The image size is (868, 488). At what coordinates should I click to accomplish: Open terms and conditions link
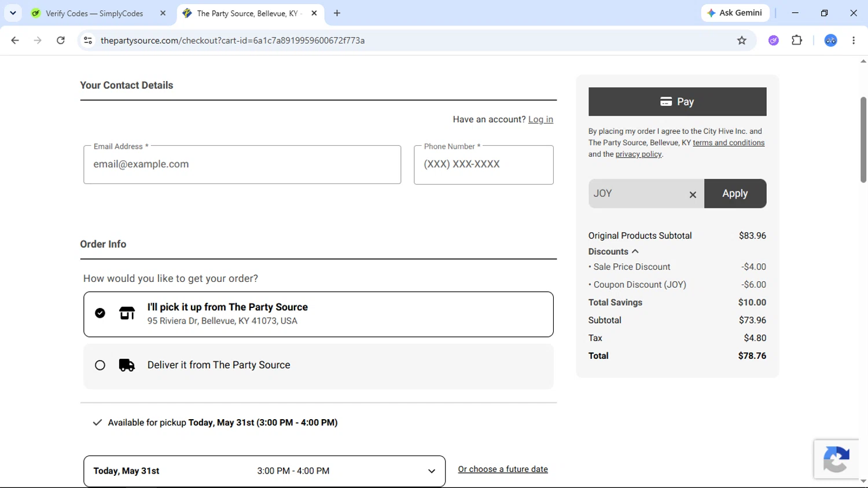tap(729, 143)
